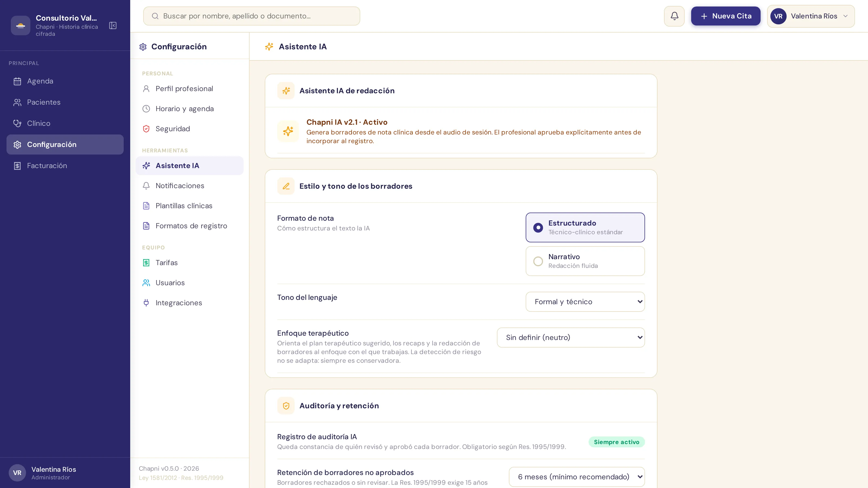
Task: Click the magnifier icon in search bar
Action: tap(155, 16)
